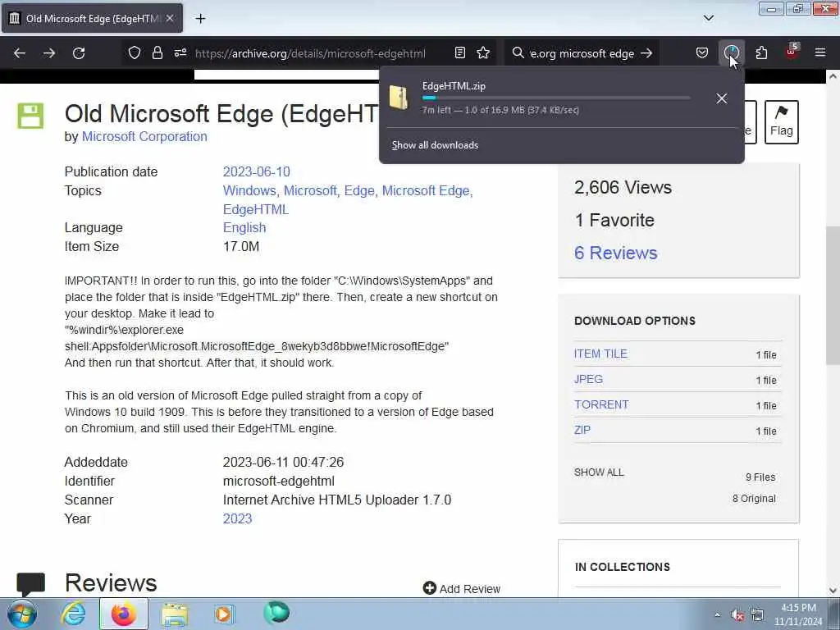The image size is (840, 630).
Task: Show hidden system tray icons
Action: [x=717, y=615]
